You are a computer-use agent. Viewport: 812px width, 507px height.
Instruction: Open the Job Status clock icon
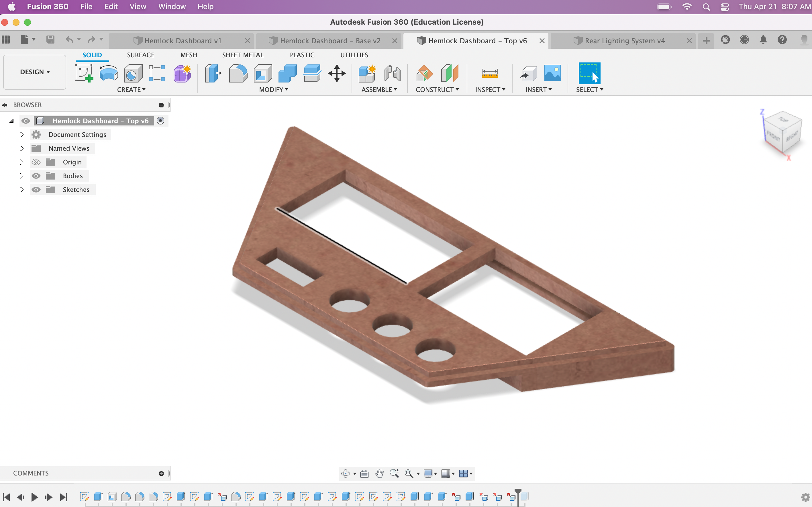click(744, 40)
